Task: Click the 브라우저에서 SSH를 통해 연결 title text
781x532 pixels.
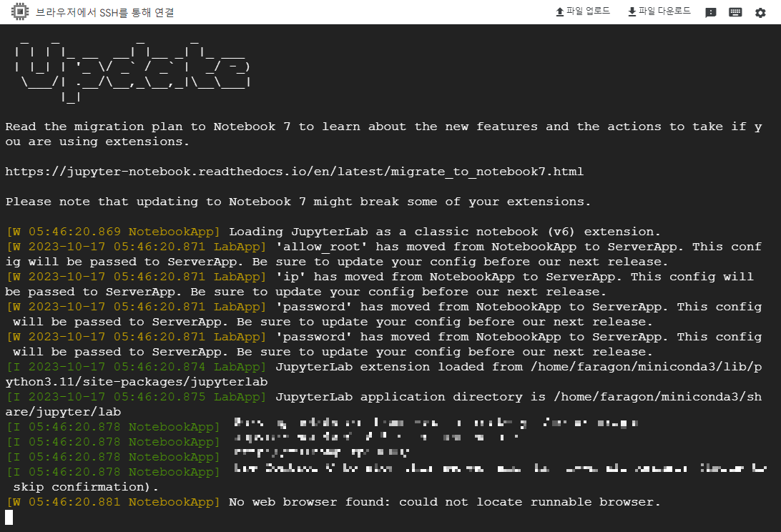Action: coord(105,12)
